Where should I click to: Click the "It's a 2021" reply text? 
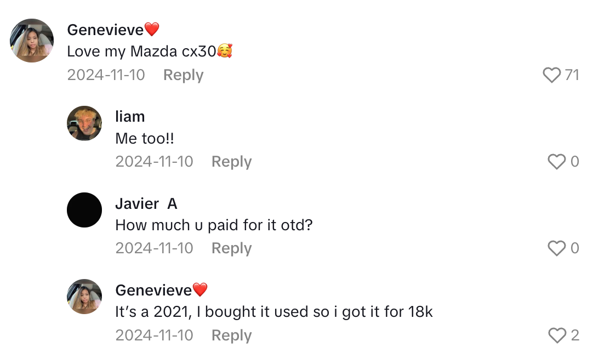[273, 312]
